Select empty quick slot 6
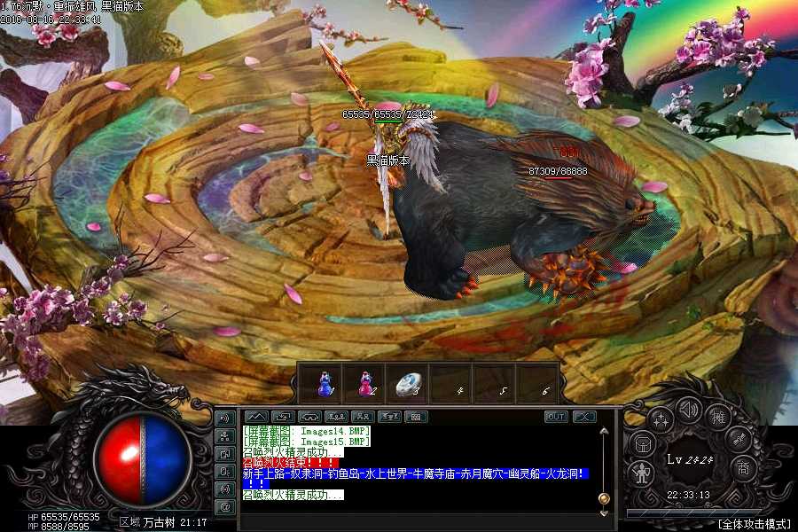This screenshot has width=798, height=532. click(x=537, y=384)
